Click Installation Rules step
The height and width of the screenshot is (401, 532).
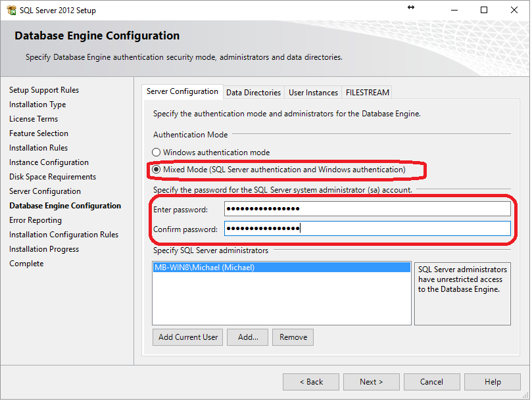(x=38, y=148)
